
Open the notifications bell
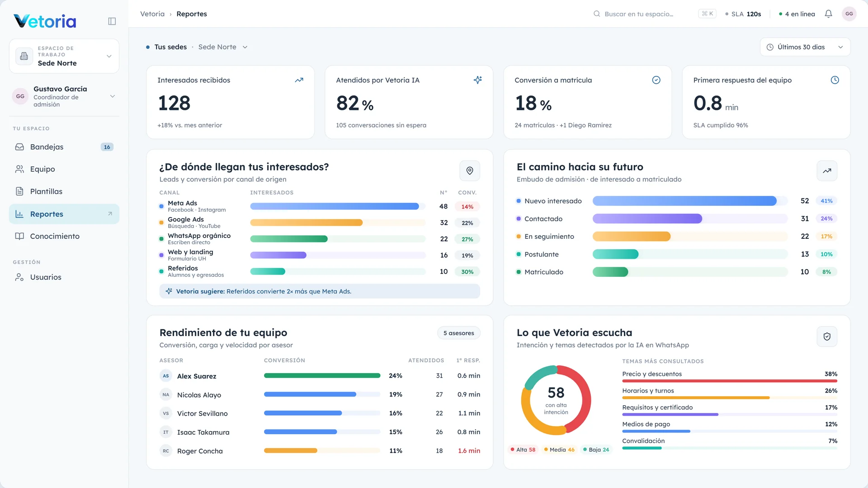828,14
